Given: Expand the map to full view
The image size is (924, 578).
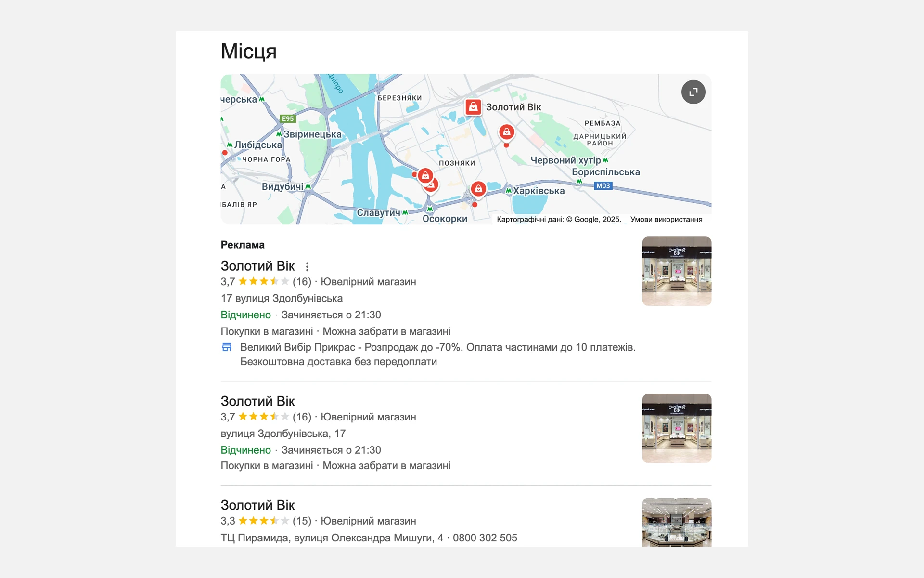Looking at the screenshot, I should pos(693,92).
